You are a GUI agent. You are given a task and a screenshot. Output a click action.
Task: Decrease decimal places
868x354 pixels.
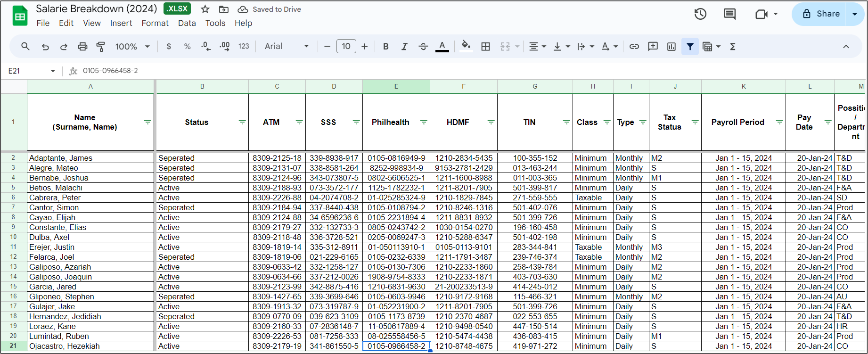tap(206, 46)
